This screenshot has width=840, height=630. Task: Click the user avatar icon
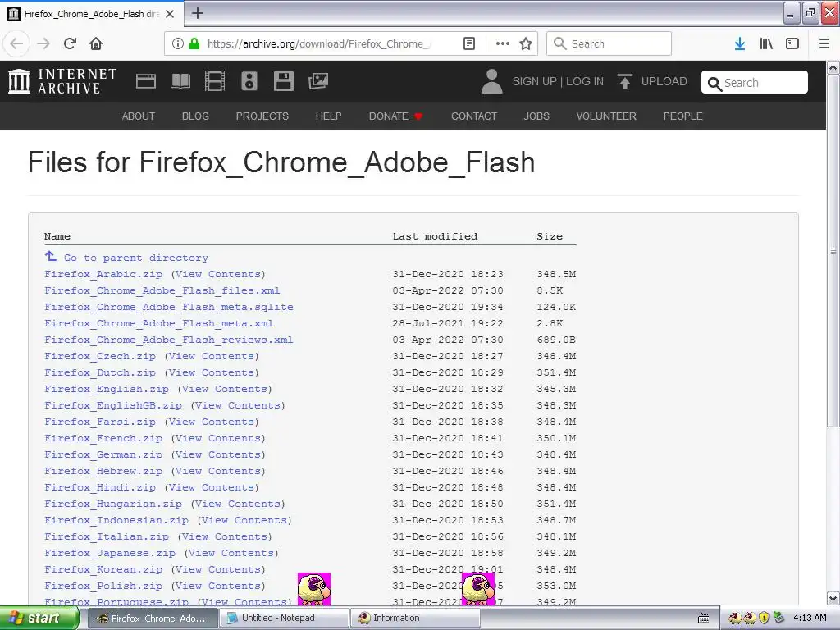click(492, 81)
